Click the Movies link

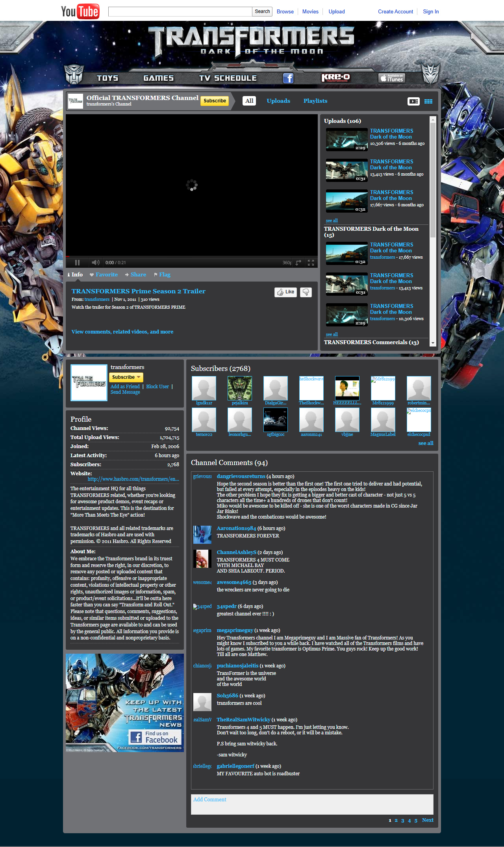click(x=310, y=11)
